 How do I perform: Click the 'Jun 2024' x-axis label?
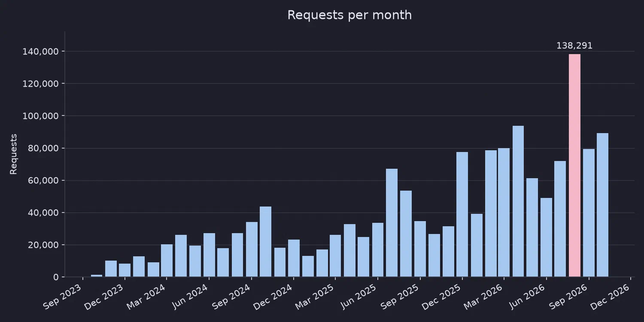[191, 296]
